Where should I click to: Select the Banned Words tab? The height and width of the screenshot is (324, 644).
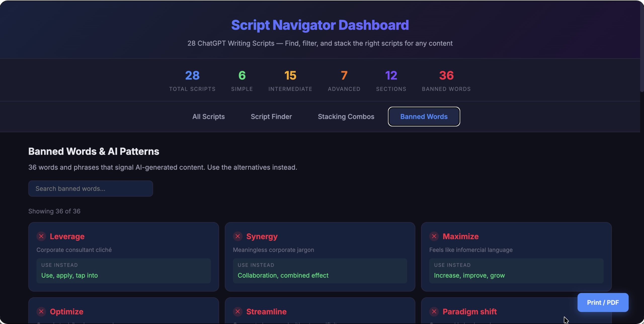(x=424, y=117)
